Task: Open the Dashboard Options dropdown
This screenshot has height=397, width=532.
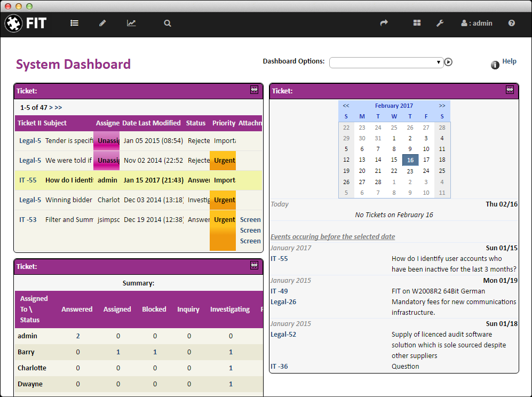Action: click(x=386, y=62)
